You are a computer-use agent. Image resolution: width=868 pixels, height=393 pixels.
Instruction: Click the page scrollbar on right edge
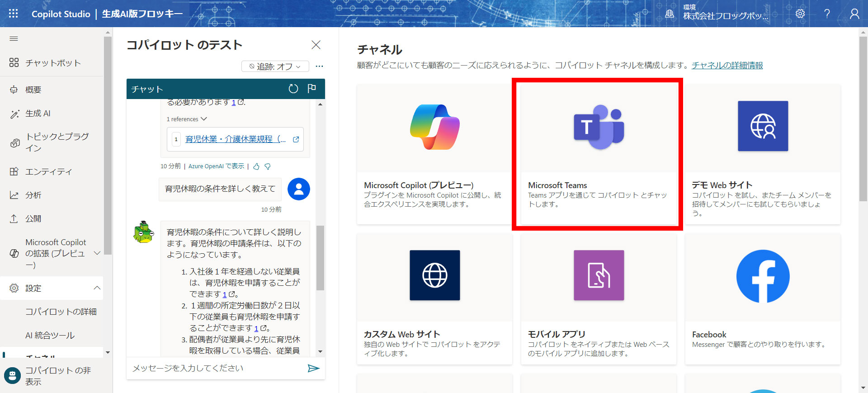[863, 119]
